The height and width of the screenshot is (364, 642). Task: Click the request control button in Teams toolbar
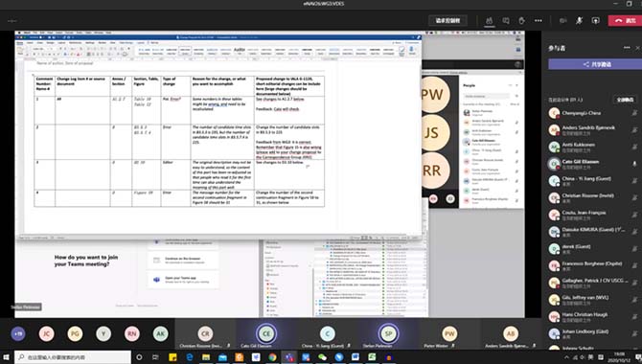point(447,20)
